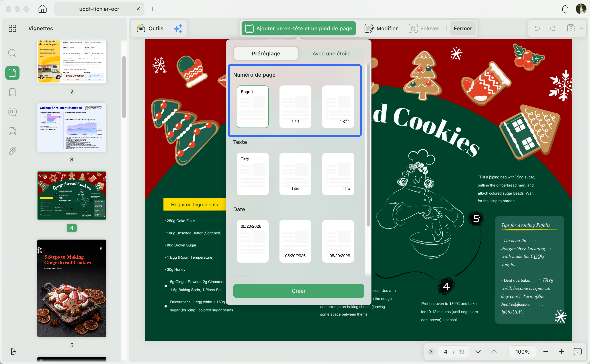Click the 'Required Ingredients' yellow heading
This screenshot has height=364, width=590.
194,204
